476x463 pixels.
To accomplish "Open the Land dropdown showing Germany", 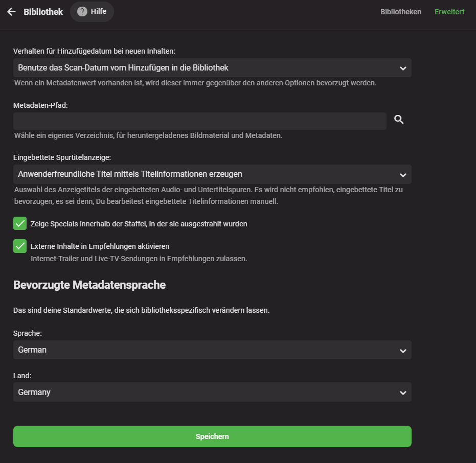I will [205, 392].
